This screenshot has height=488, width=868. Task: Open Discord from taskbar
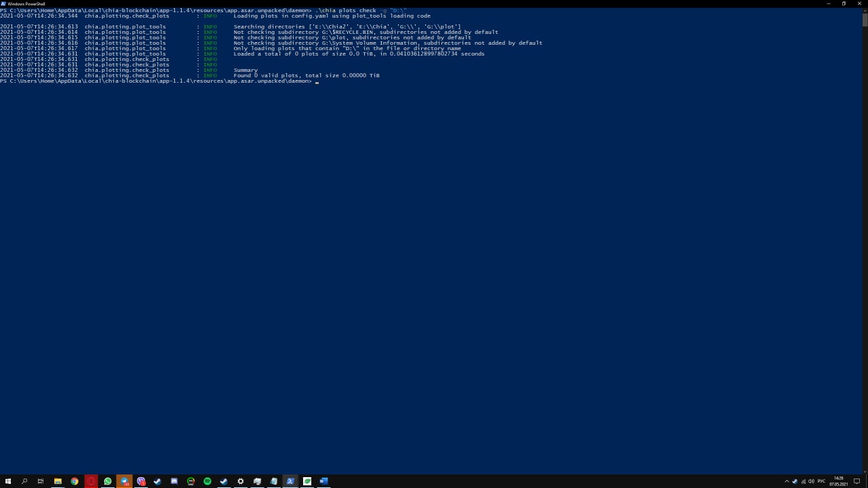(174, 481)
